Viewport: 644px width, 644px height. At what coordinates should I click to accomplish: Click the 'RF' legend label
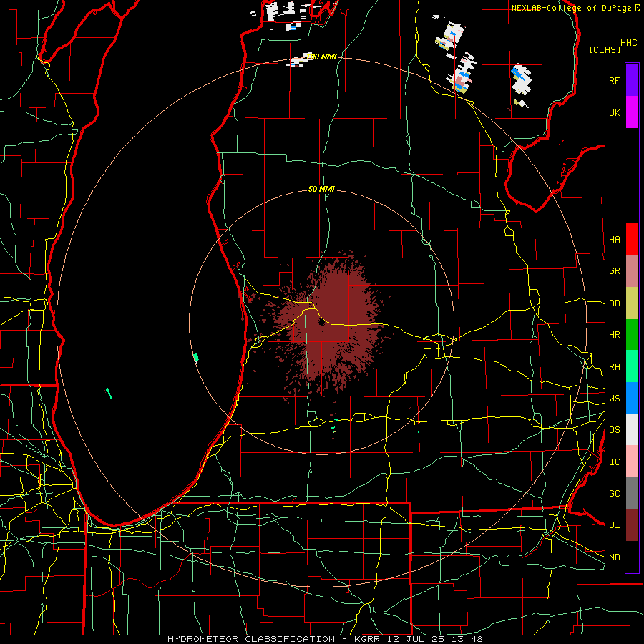[614, 80]
